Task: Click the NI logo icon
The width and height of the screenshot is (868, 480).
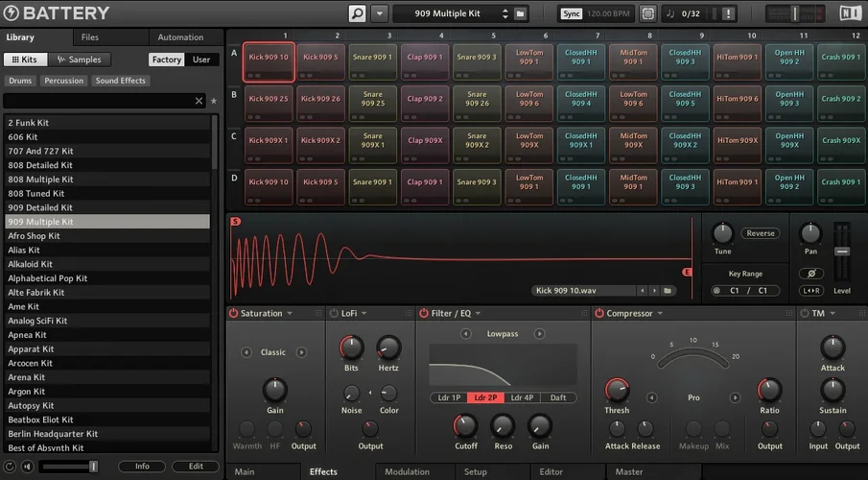Action: [850, 13]
